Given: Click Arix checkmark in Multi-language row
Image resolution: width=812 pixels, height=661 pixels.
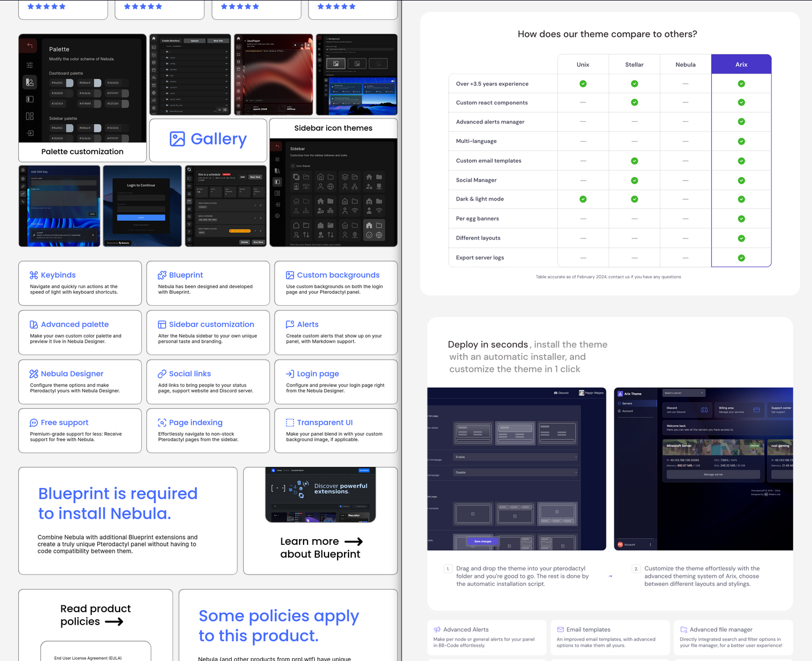Looking at the screenshot, I should coord(741,141).
